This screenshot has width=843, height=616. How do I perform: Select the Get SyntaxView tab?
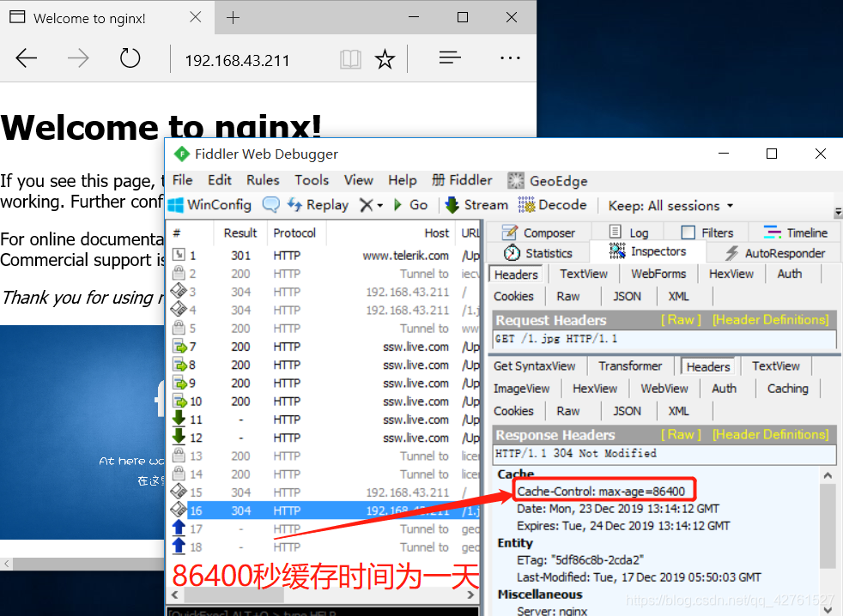point(535,366)
